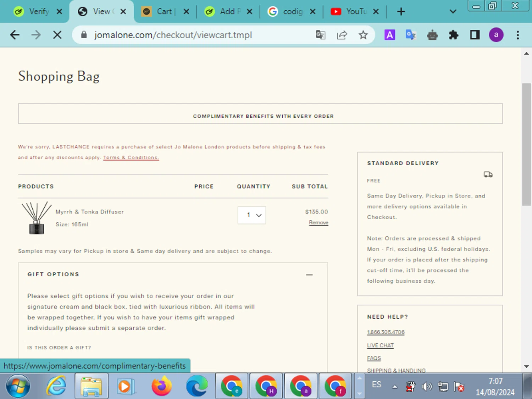Open the Live Chat link
This screenshot has height=399, width=532.
380,345
